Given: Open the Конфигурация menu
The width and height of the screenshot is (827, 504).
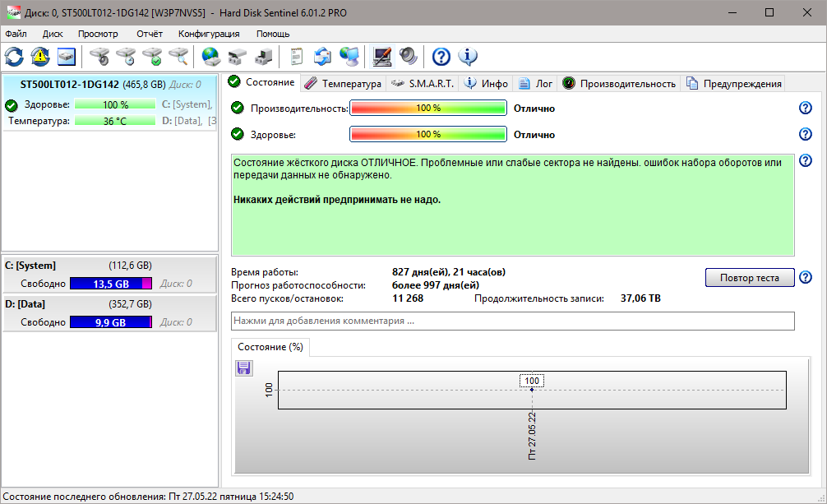Looking at the screenshot, I should coord(209,34).
